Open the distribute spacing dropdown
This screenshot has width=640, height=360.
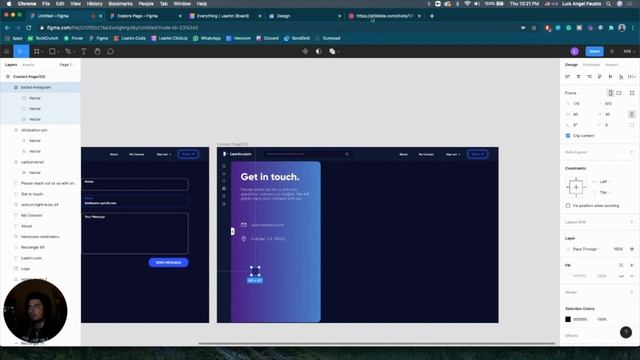pyautogui.click(x=632, y=76)
